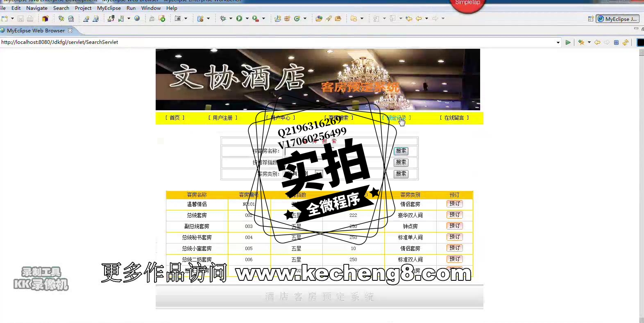The image size is (644, 323).
Task: Expand the toolbar Back history dropdown
Action: coord(426,18)
